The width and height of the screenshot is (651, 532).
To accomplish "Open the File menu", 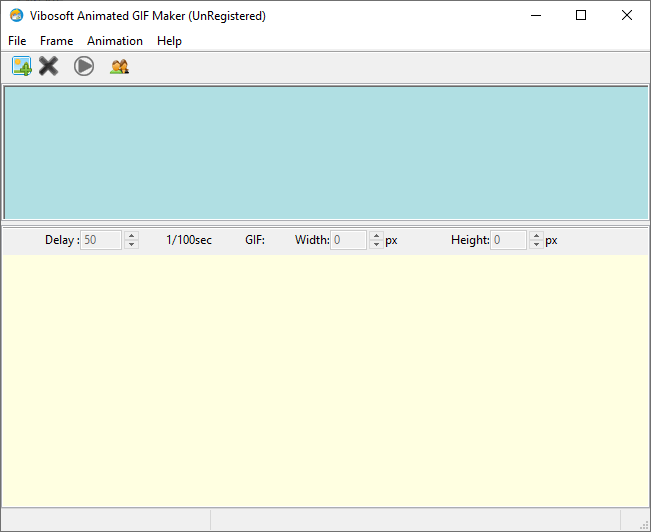I will (x=17, y=41).
